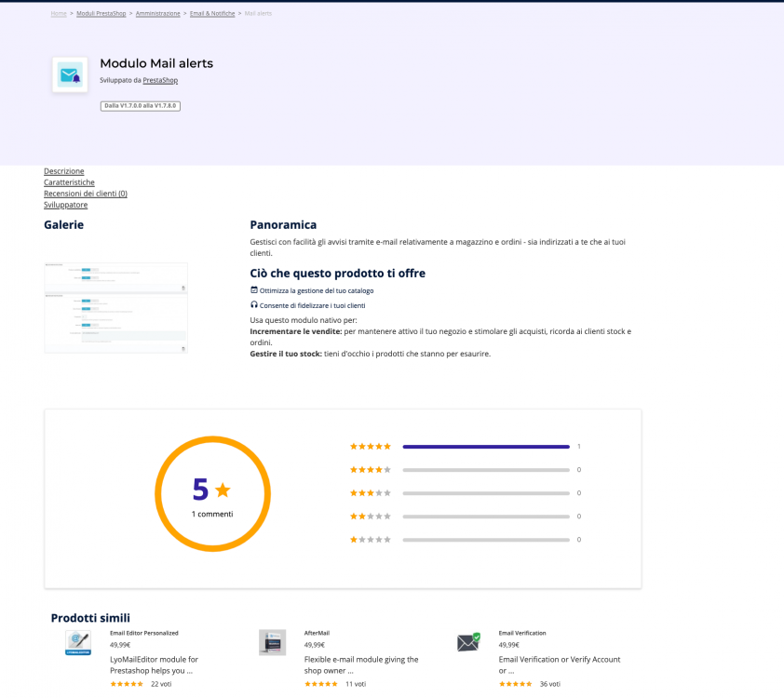This screenshot has width=784, height=698.
Task: Click the '36 voti' star rating
Action: (515, 684)
